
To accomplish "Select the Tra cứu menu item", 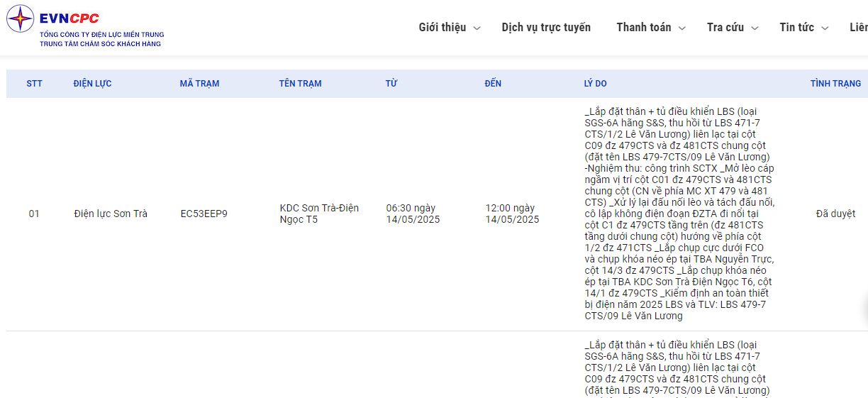I will click(x=725, y=28).
